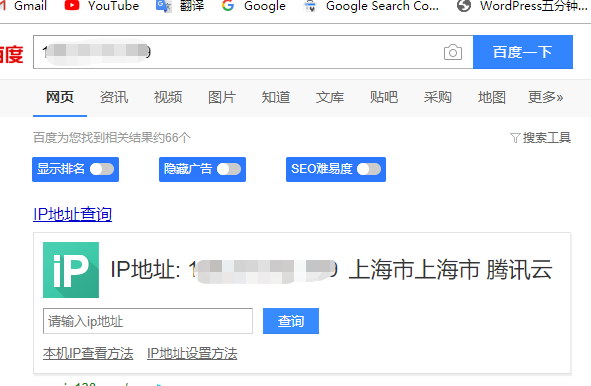
Task: Open 搜索工具 filter options
Action: 540,138
